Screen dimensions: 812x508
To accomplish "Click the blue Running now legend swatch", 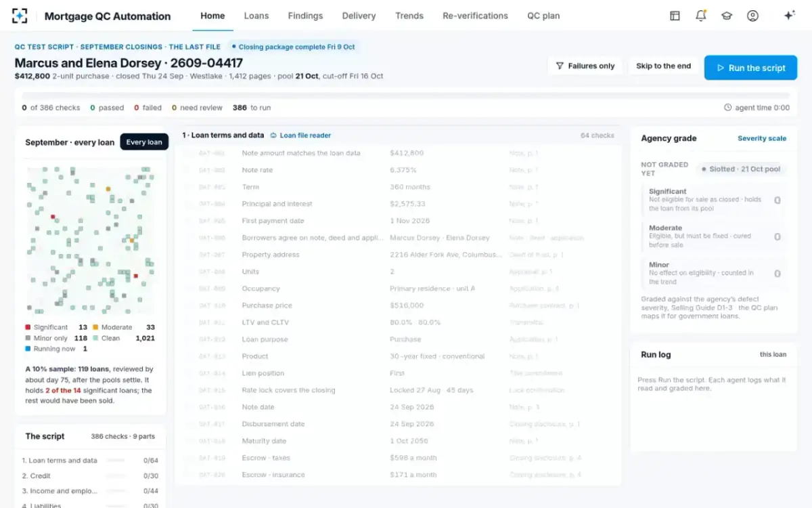I will (28, 349).
